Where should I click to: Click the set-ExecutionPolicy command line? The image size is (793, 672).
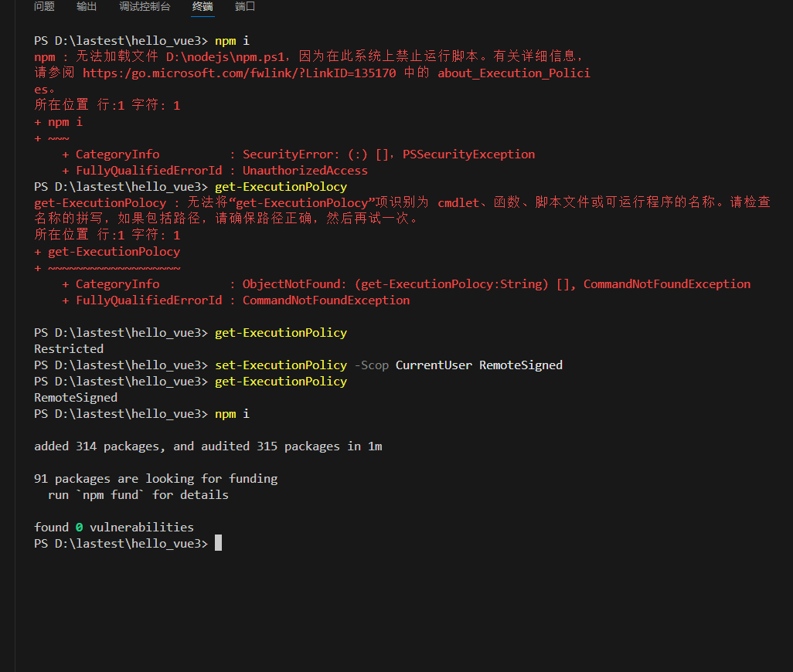point(281,365)
